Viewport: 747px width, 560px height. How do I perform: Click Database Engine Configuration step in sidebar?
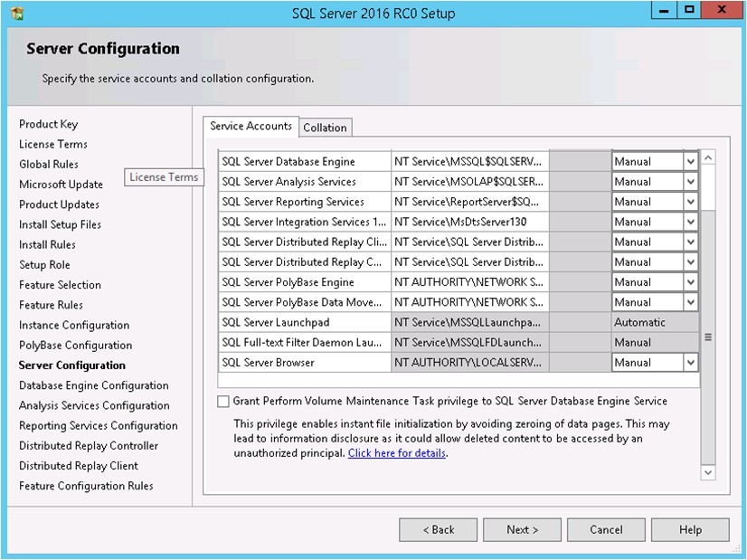(x=94, y=385)
